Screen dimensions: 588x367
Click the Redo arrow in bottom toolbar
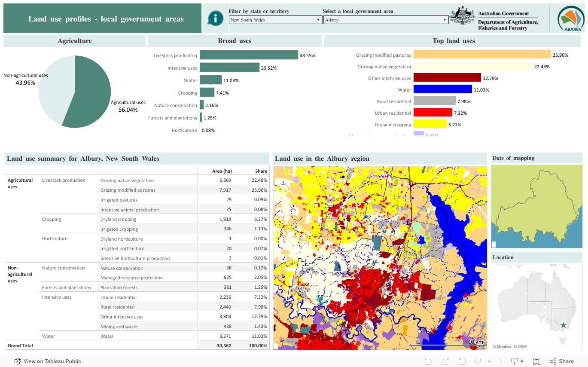pyautogui.click(x=445, y=361)
